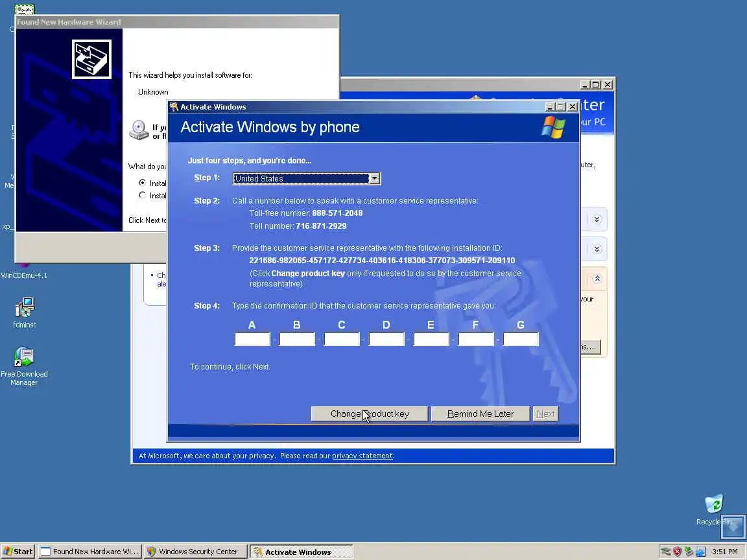747x560 pixels.
Task: Click confirmation ID field G
Action: click(x=521, y=339)
